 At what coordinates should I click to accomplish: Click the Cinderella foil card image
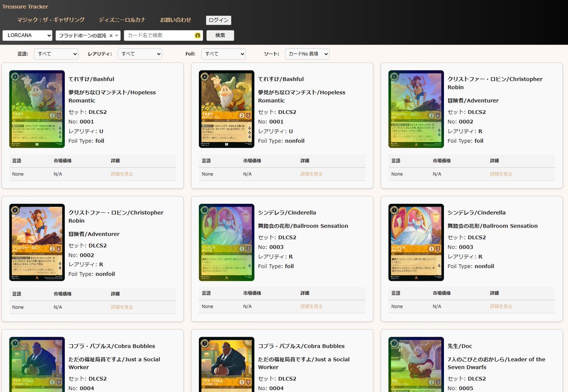[227, 243]
